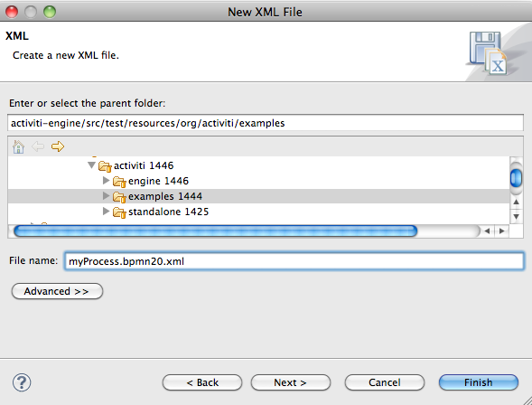This screenshot has height=405, width=532.
Task: Click the File name input field
Action: coord(294,261)
